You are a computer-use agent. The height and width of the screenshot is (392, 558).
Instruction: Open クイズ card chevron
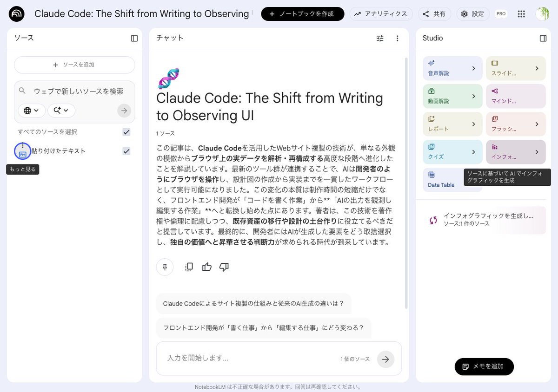474,152
